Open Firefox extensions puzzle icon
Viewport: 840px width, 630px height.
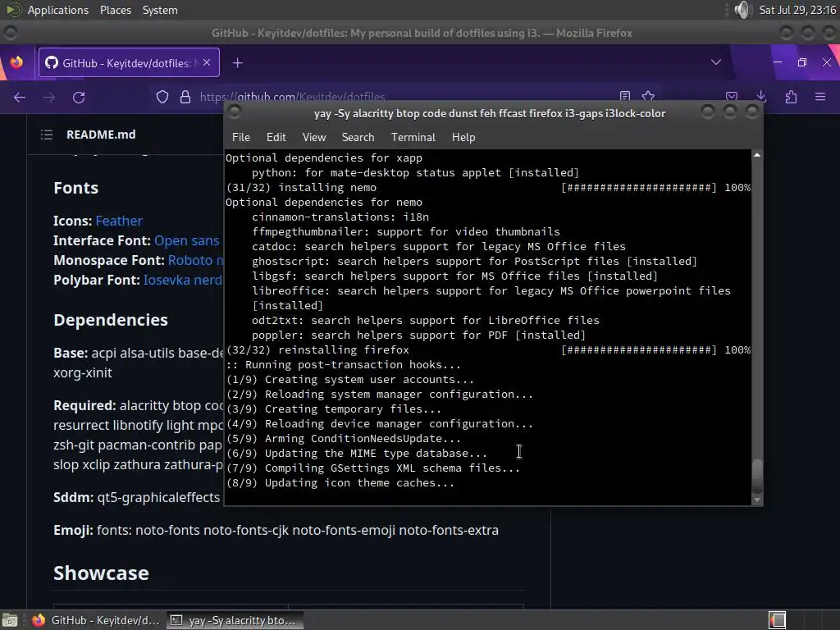tap(791, 97)
